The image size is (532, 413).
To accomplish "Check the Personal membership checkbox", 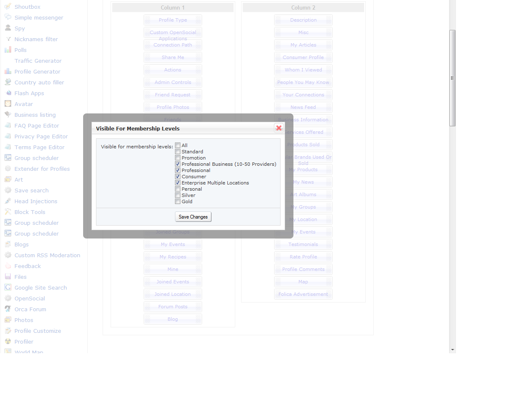I will [178, 189].
